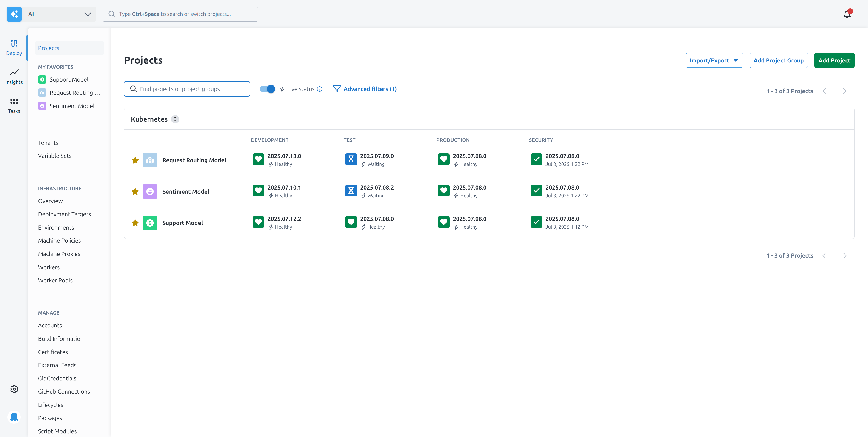The width and height of the screenshot is (868, 437).
Task: Toggle the Live status switch off
Action: click(x=267, y=89)
